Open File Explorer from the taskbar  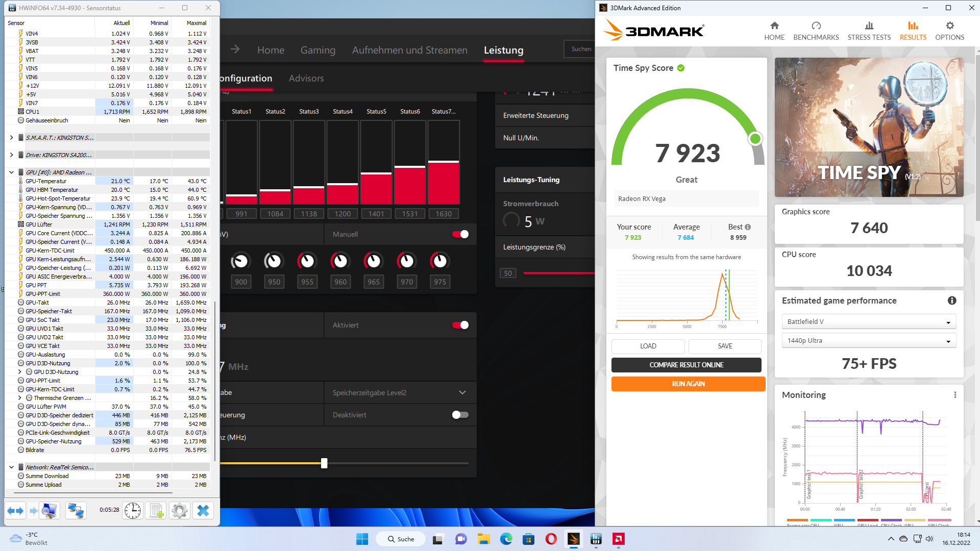click(x=483, y=539)
